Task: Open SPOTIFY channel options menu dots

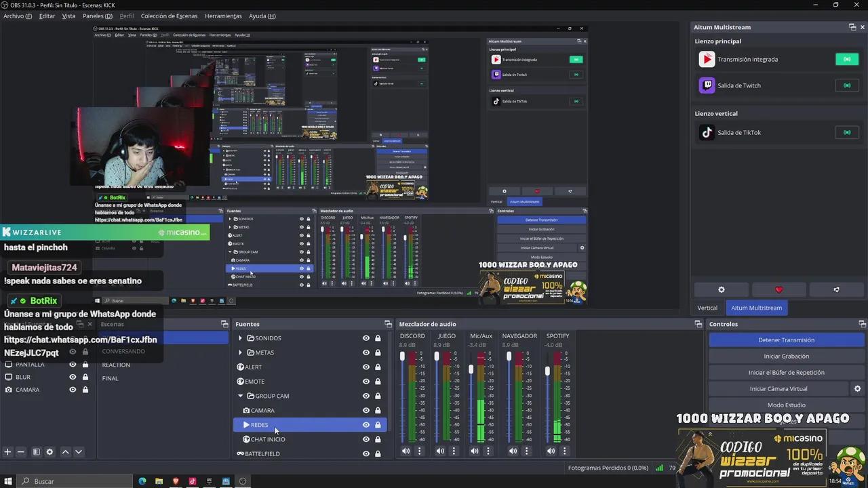Action: 565,451
